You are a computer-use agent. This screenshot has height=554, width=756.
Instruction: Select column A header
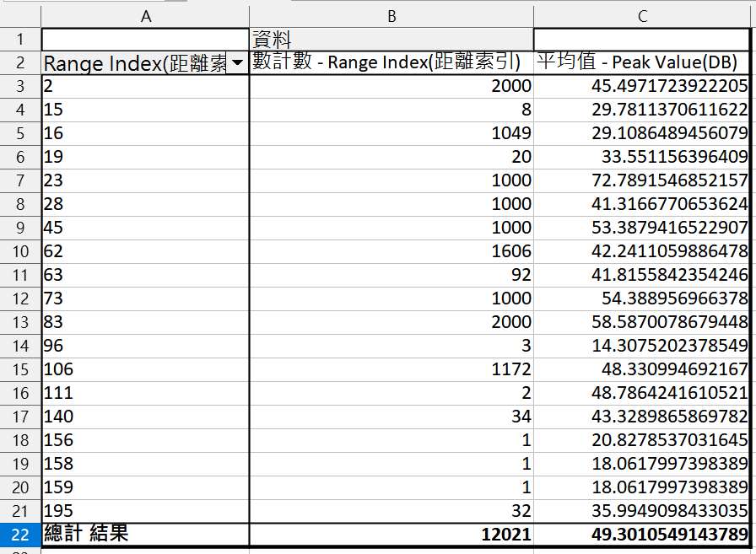tap(145, 15)
